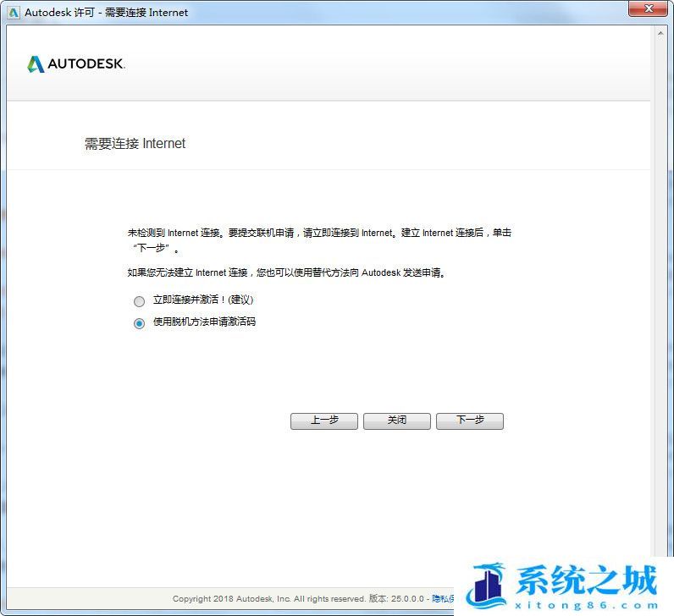This screenshot has width=674, height=616.
Task: Select the 使用脱机方法申请激活码 radio option
Action: click(x=139, y=323)
